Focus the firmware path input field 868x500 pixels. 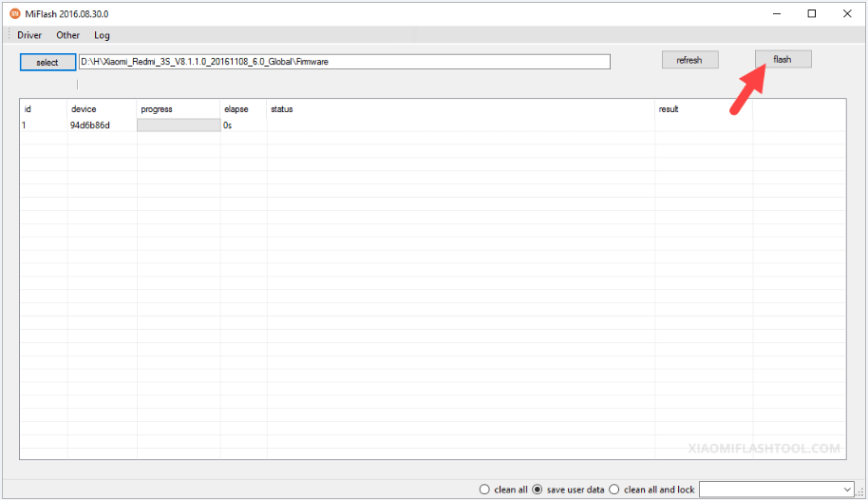345,62
